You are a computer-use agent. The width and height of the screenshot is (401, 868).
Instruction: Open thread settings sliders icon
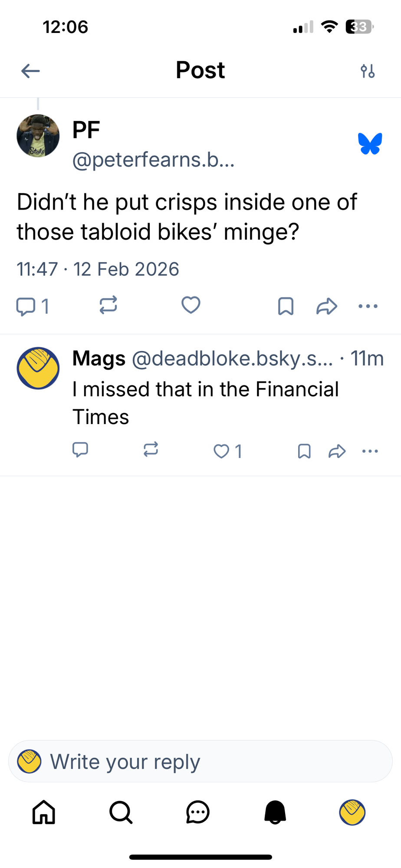click(368, 71)
